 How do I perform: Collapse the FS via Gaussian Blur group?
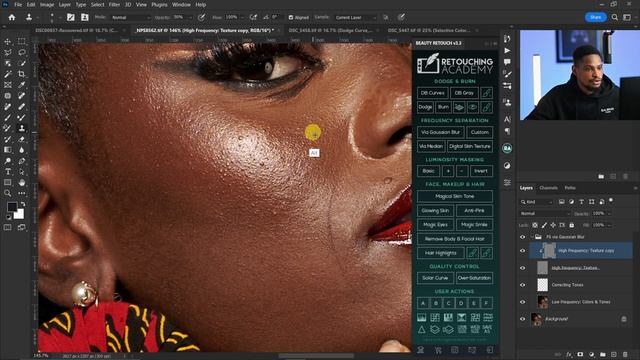tap(532, 237)
